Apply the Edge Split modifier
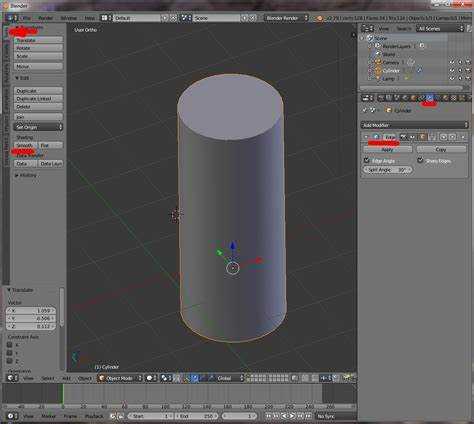 [x=387, y=150]
